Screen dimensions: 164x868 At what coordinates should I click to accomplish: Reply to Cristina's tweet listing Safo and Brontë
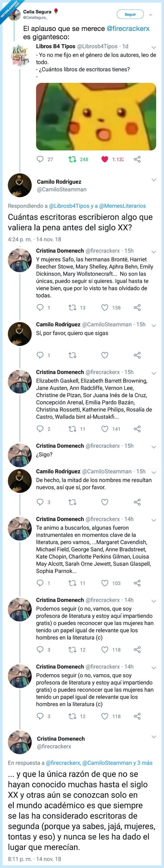click(40, 307)
